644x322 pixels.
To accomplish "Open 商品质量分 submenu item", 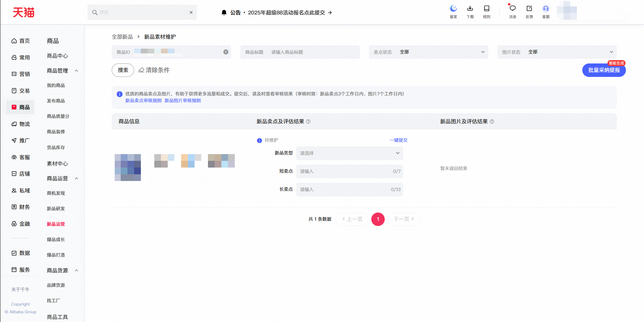I will click(x=58, y=116).
